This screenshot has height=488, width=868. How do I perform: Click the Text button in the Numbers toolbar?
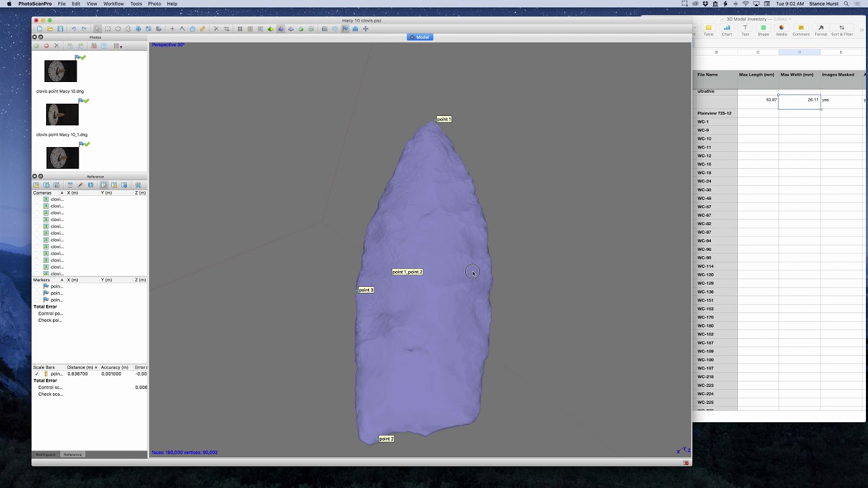745,30
